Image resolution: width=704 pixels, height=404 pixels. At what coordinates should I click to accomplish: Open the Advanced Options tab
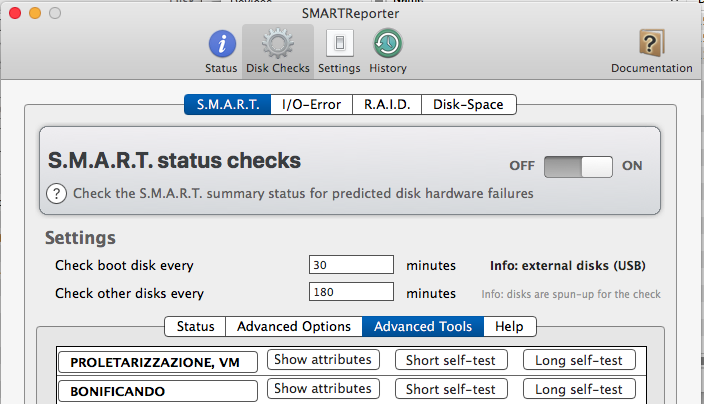[x=294, y=326]
